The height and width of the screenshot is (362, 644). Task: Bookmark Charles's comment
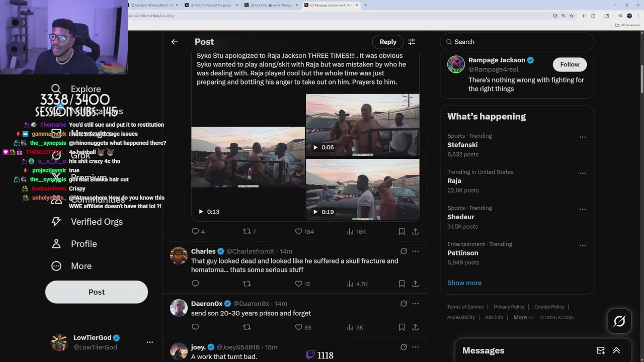pos(401,284)
